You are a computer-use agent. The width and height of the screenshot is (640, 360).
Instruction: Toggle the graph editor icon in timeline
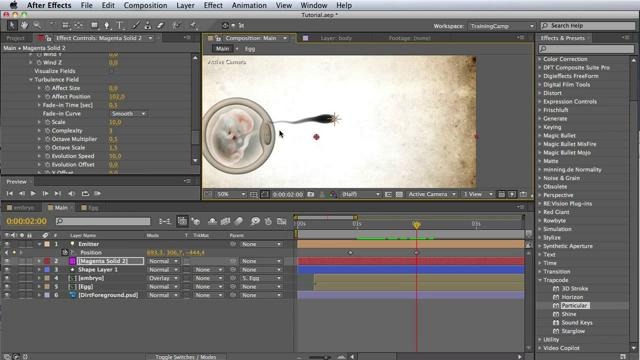tap(282, 221)
